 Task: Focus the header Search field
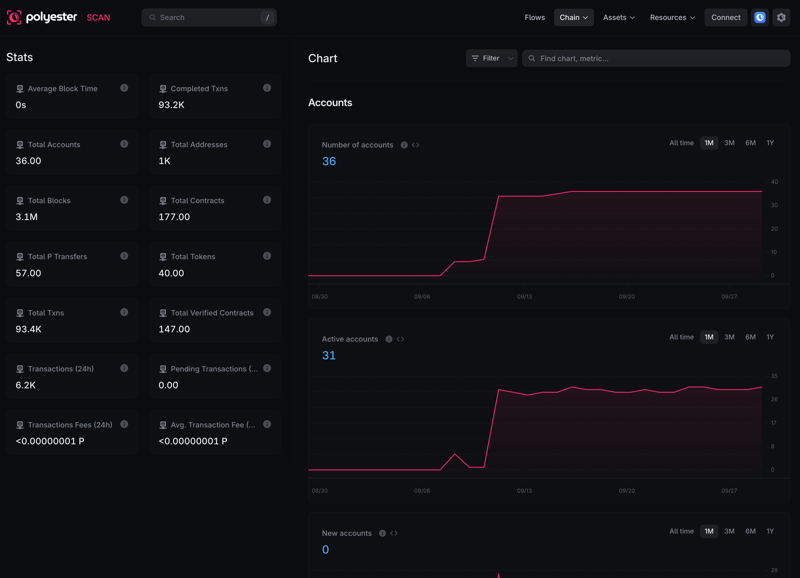[x=209, y=17]
